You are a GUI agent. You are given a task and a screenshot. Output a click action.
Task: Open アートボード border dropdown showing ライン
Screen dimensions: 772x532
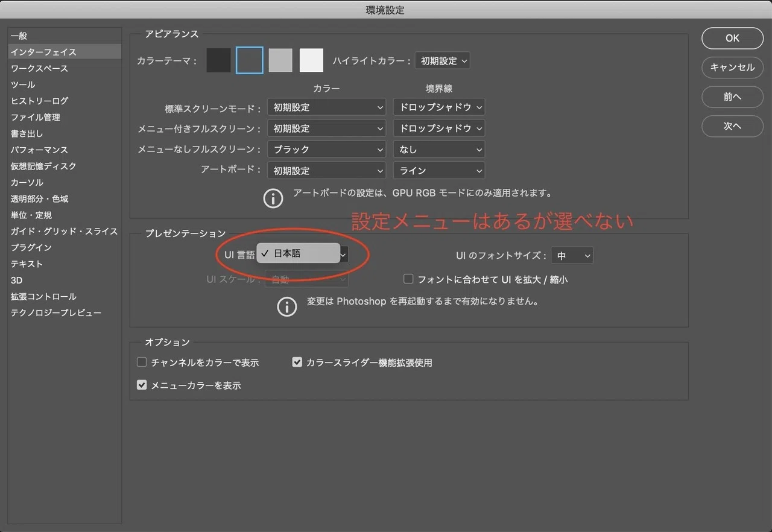tap(439, 171)
